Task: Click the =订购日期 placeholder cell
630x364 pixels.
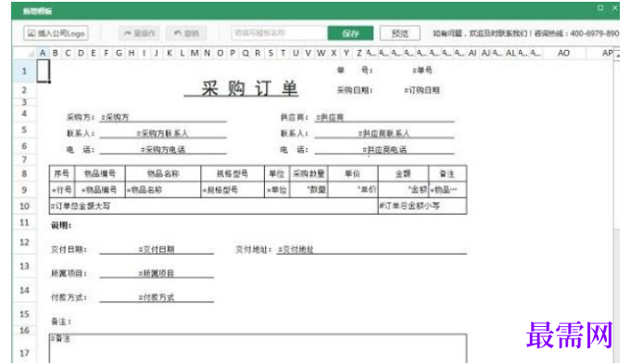Action: pos(422,90)
